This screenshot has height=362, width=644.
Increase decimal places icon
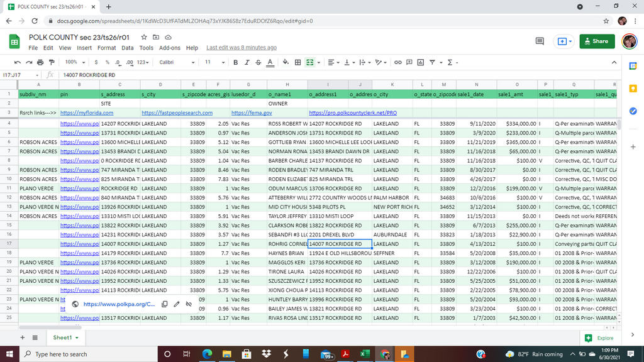click(x=130, y=62)
